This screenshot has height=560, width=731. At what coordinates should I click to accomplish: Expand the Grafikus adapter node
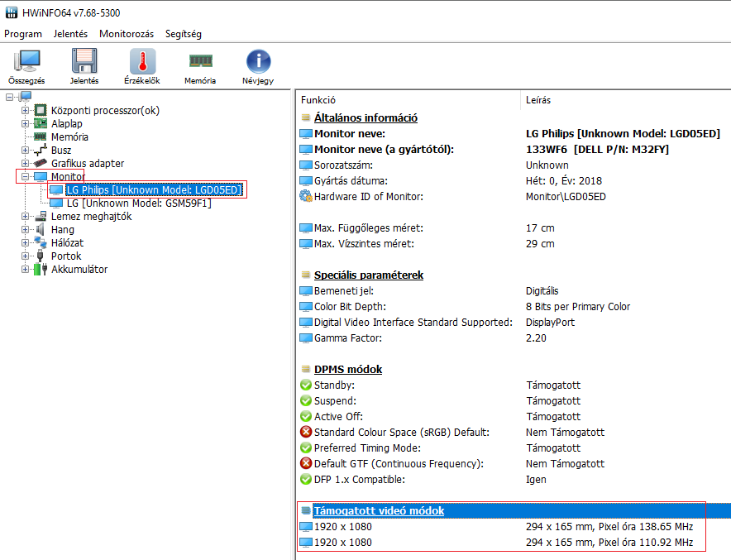click(26, 163)
